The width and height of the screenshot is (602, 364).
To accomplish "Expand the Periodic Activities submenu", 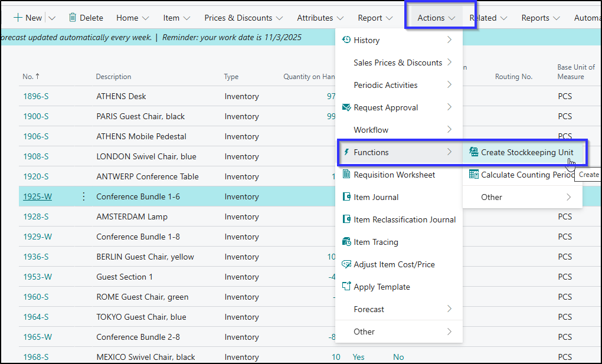I will 398,85.
